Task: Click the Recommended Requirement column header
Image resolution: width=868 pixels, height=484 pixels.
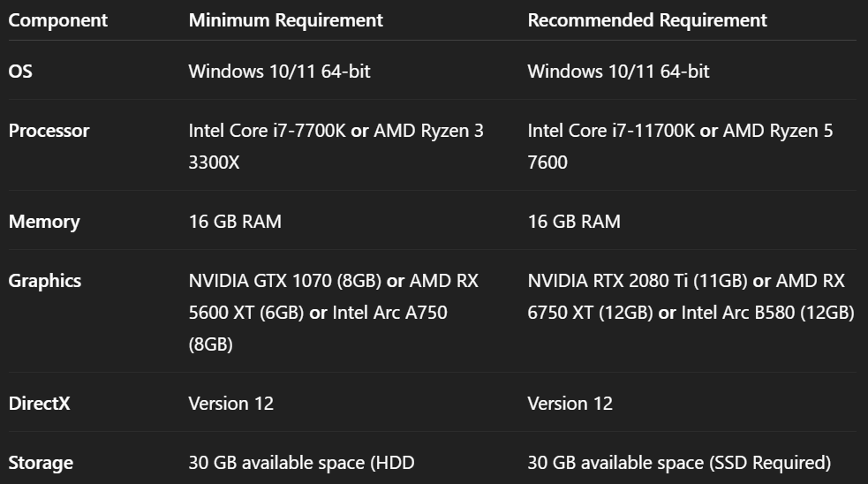Action: 647,19
